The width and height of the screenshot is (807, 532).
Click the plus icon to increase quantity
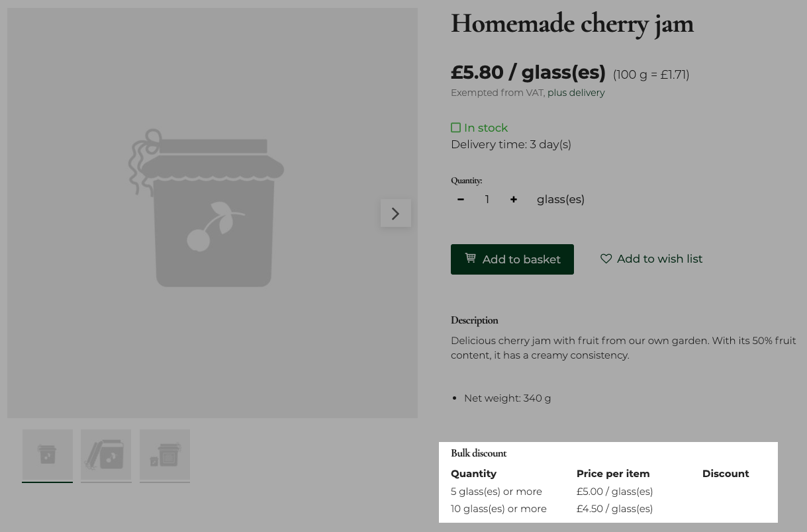[513, 199]
